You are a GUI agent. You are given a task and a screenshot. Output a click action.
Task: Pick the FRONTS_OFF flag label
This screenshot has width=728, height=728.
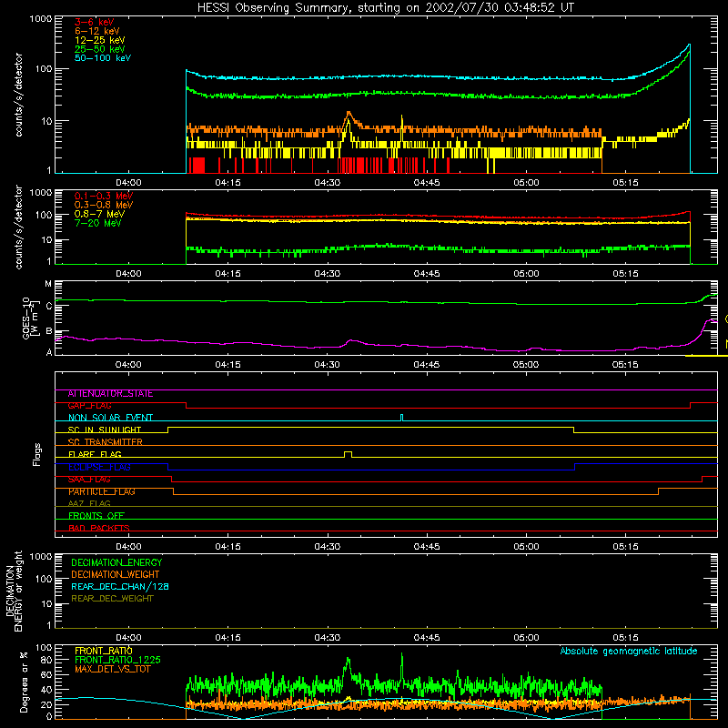[96, 516]
